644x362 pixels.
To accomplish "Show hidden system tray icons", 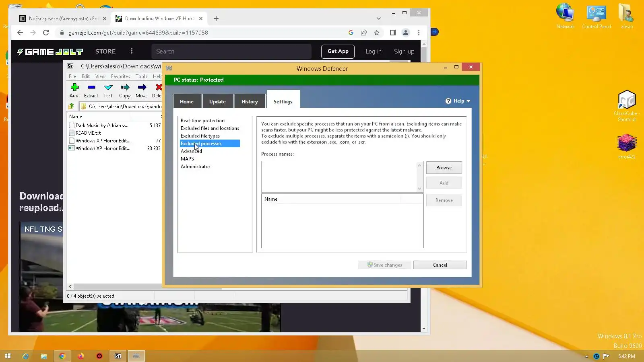I will (586, 356).
